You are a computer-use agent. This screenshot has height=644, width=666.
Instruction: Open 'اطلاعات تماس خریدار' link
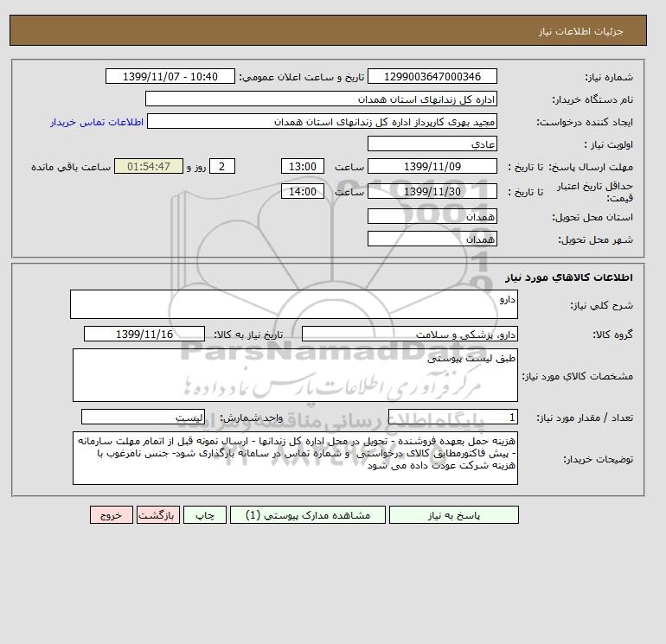click(97, 122)
